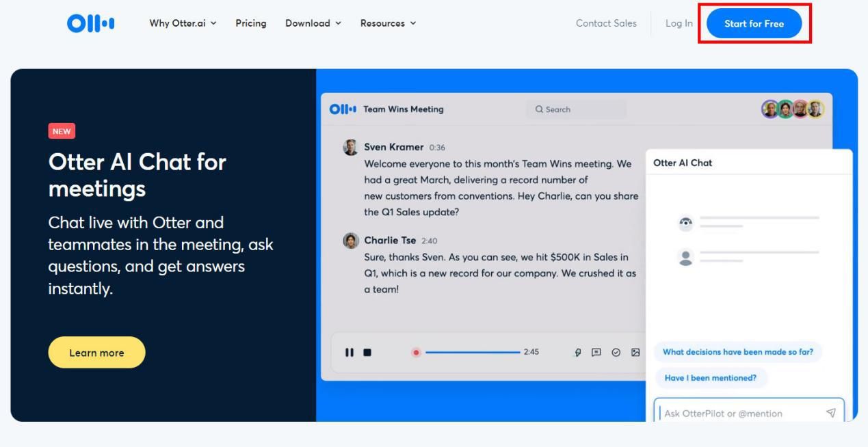Click the Team Wins Meeting title
868x447 pixels.
403,109
